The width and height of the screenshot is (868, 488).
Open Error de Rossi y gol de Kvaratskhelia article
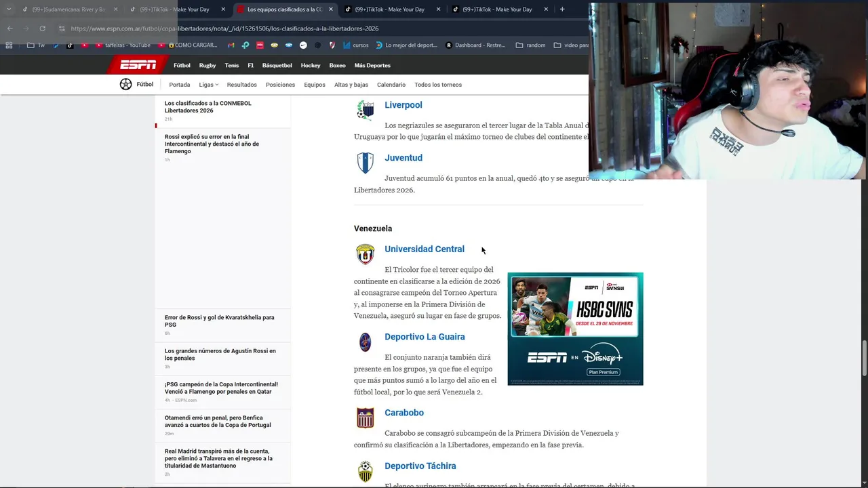click(220, 321)
